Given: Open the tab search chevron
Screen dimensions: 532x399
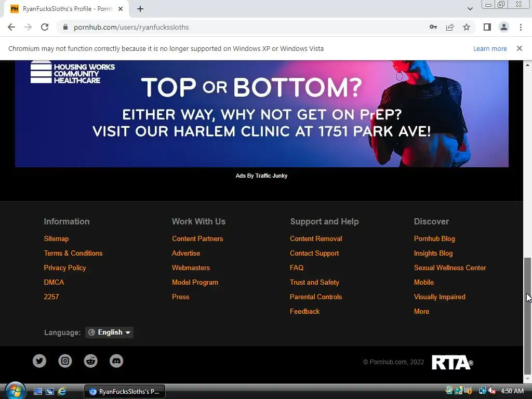Looking at the screenshot, I should [x=470, y=9].
